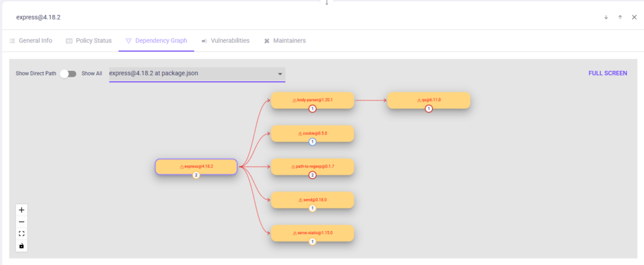This screenshot has height=265, width=644.
Task: Go to next package down arrow
Action: pos(606,17)
